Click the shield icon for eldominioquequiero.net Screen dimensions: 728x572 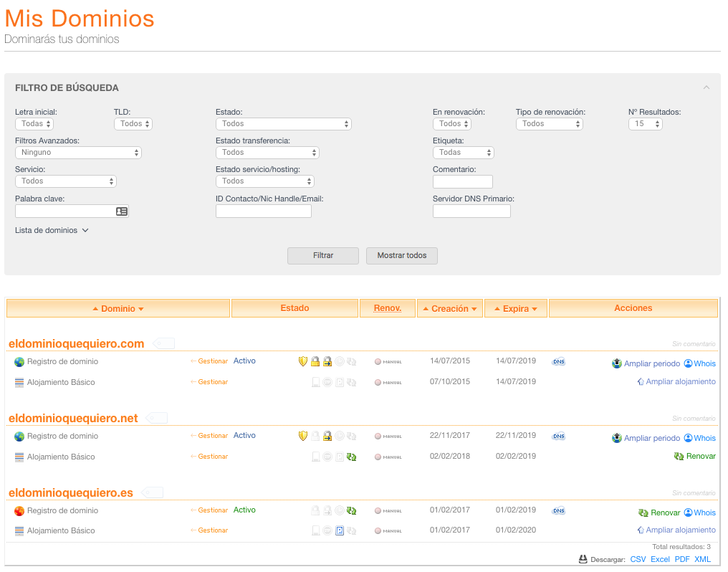click(302, 436)
